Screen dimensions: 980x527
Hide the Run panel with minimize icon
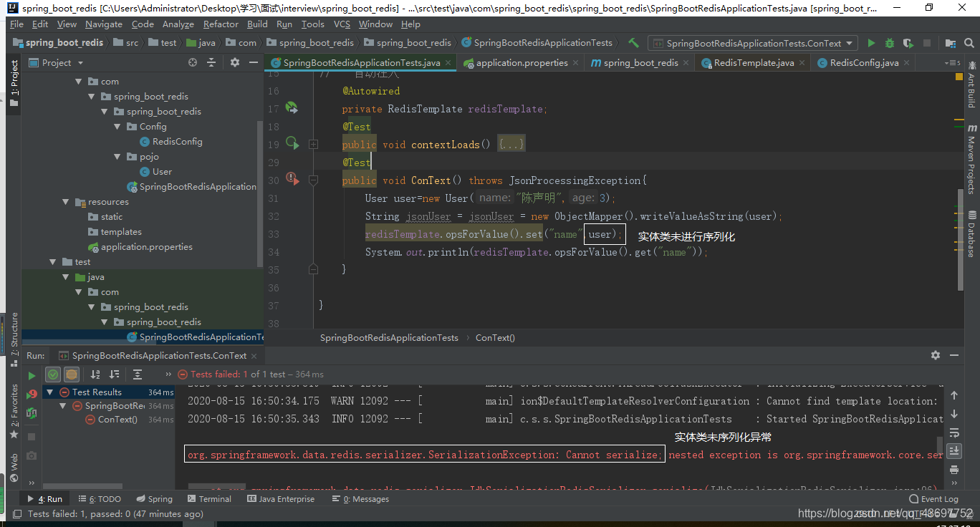tap(953, 355)
